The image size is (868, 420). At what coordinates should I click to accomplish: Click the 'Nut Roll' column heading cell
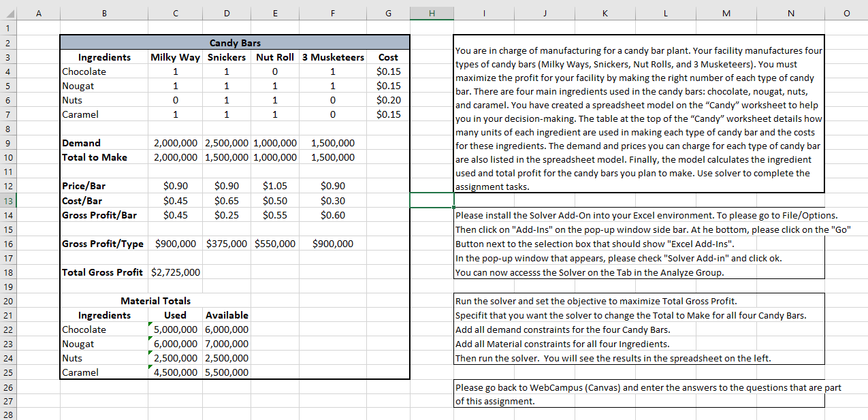(x=275, y=57)
